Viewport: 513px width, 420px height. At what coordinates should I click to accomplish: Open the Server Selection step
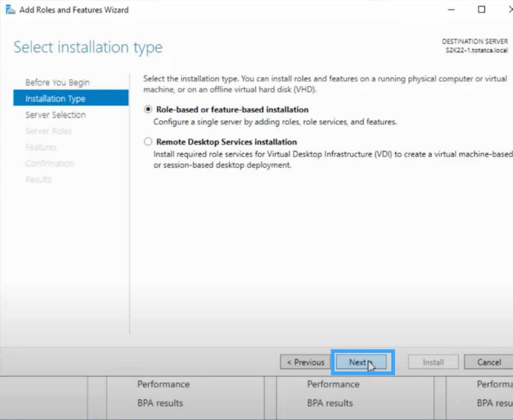[x=56, y=115]
